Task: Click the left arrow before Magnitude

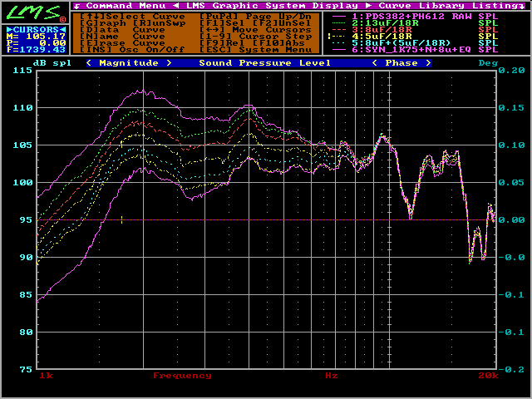Action: 89,63
